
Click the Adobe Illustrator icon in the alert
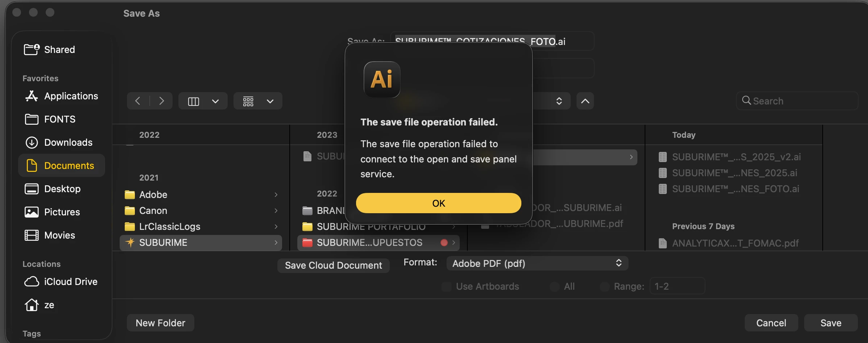[382, 79]
